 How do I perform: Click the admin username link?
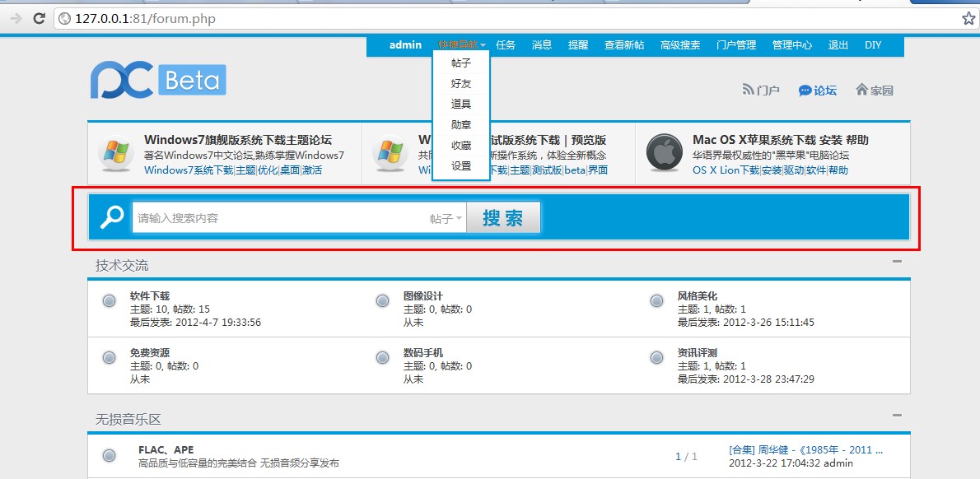tap(406, 45)
